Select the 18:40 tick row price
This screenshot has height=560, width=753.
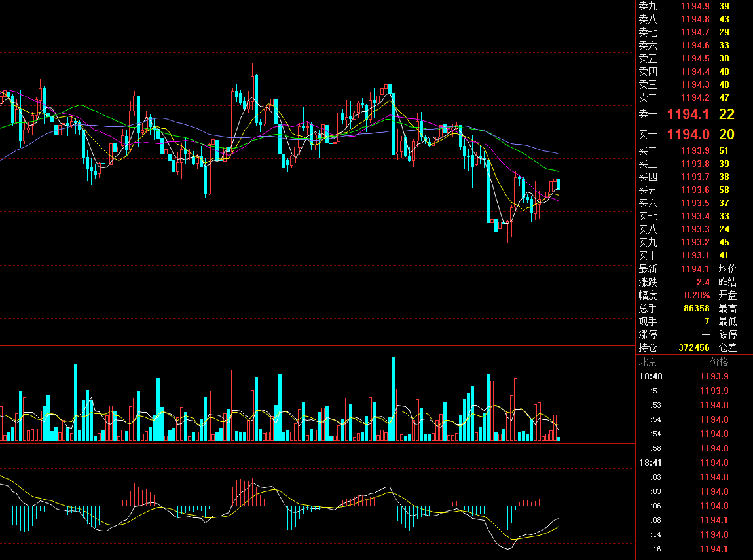click(714, 376)
